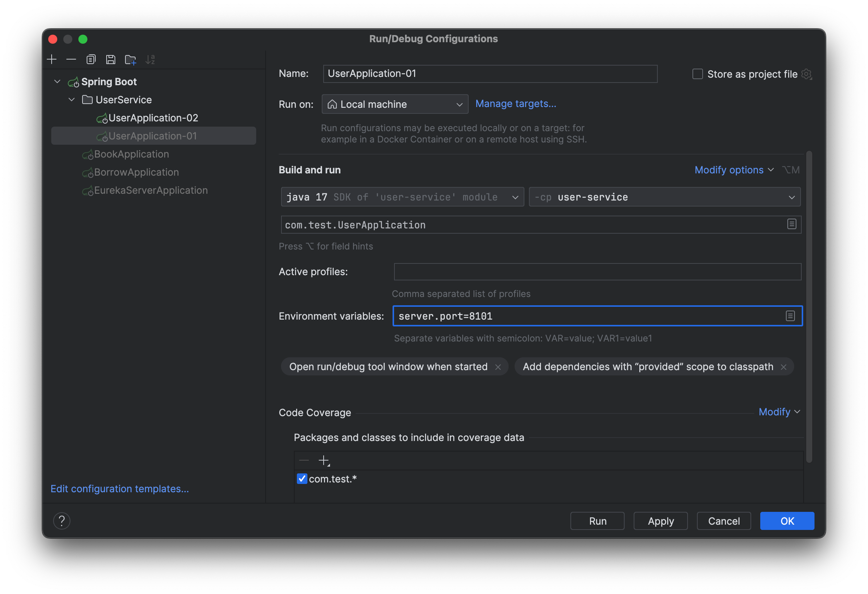The height and width of the screenshot is (594, 868).
Task: Toggle the Store as project file checkbox
Action: [696, 74]
